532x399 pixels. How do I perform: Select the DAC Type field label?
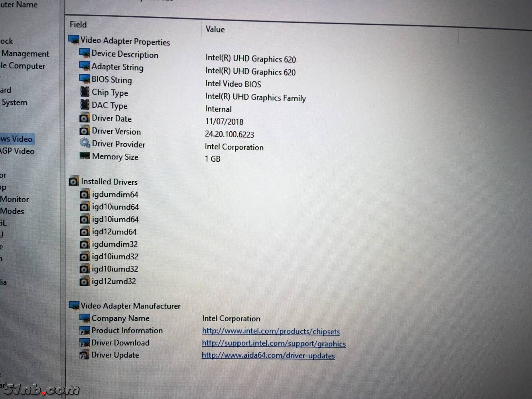click(110, 105)
